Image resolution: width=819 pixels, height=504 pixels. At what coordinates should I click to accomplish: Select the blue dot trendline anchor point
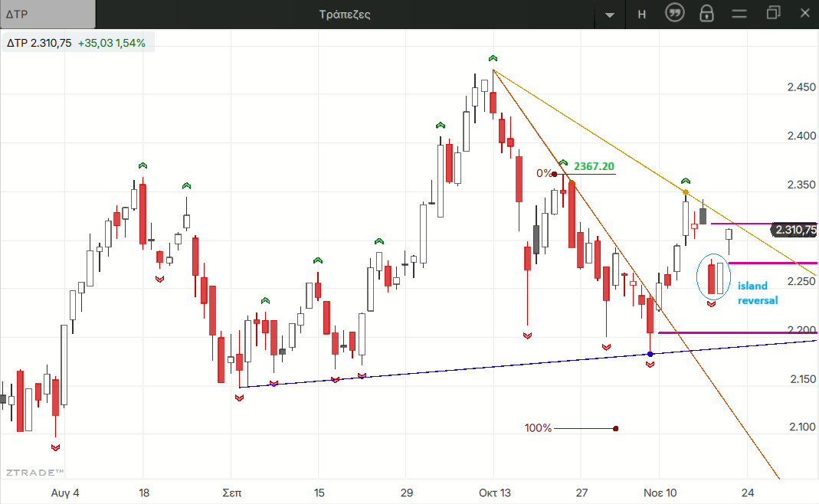(x=650, y=354)
